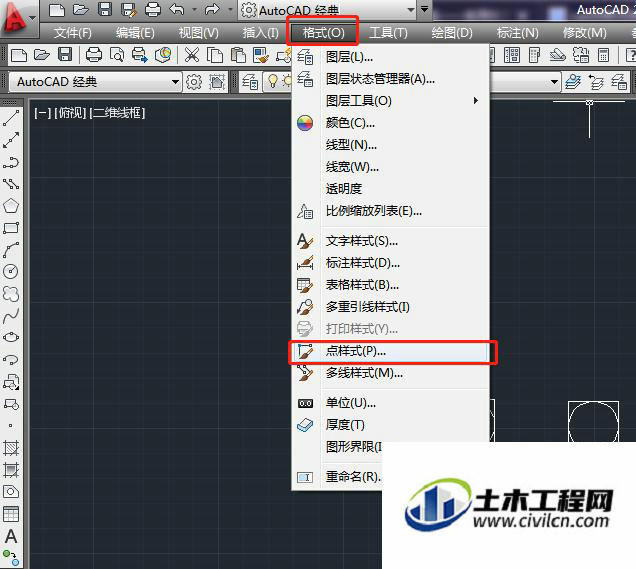Viewport: 636px width, 569px height.
Task: Choose 点样式(P)... from Format menu
Action: coord(390,351)
